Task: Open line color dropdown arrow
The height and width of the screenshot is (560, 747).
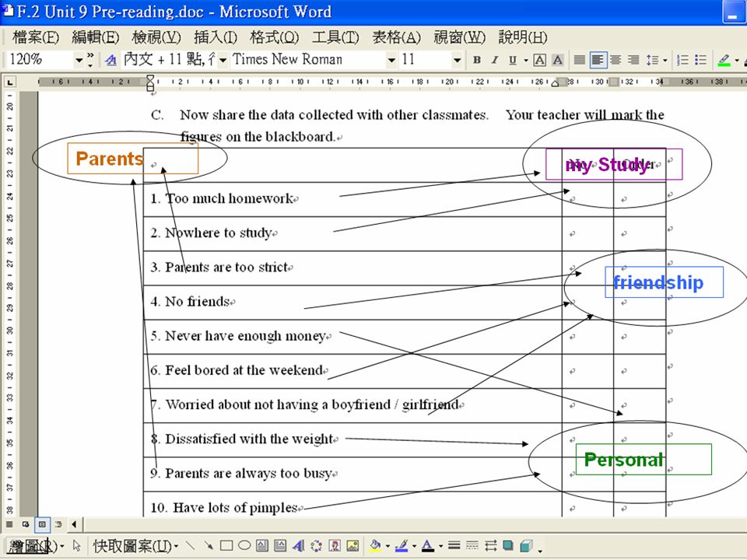Action: [x=414, y=546]
